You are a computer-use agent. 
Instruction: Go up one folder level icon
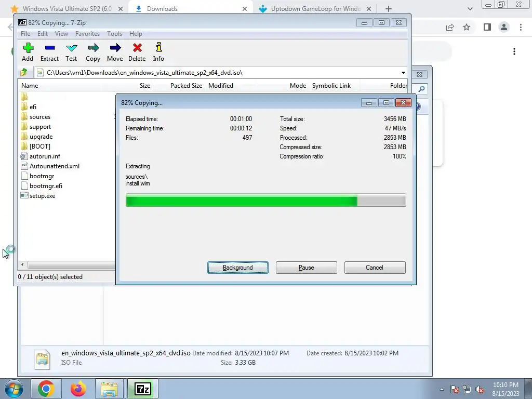pos(24,72)
